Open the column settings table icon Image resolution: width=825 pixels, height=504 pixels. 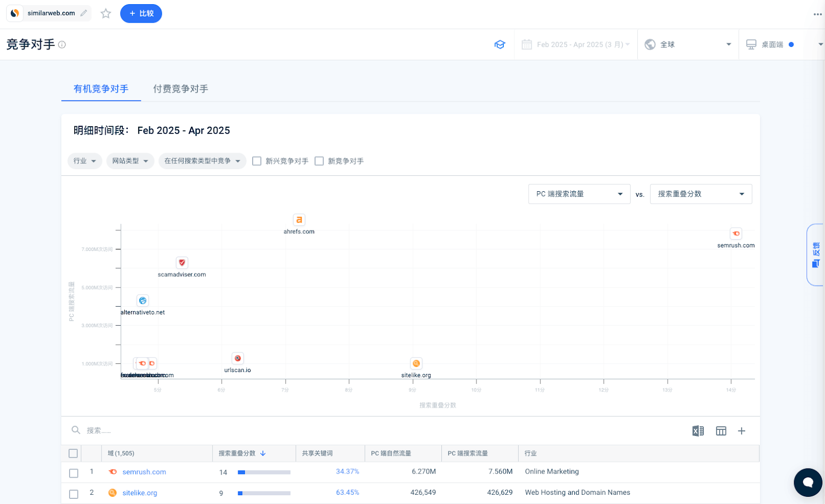pos(721,431)
